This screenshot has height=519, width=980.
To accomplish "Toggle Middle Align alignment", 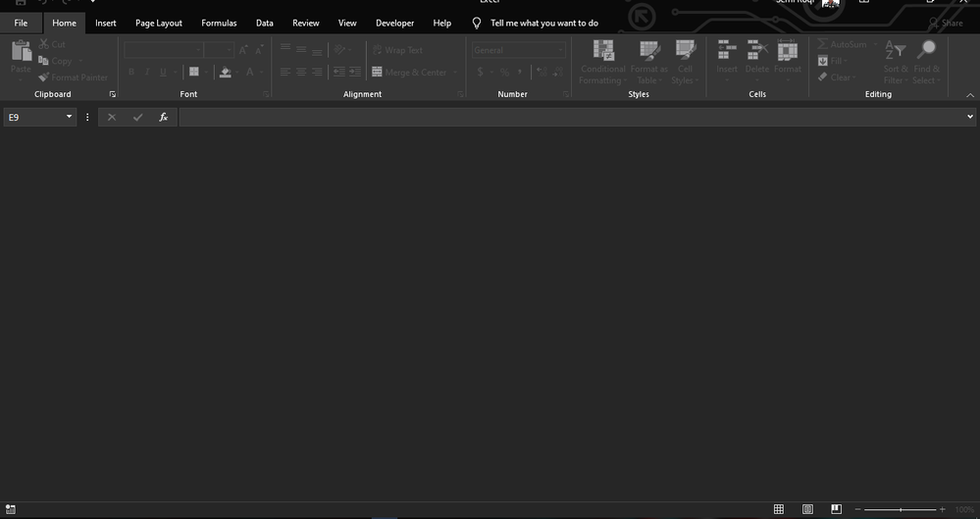I will coord(301,50).
